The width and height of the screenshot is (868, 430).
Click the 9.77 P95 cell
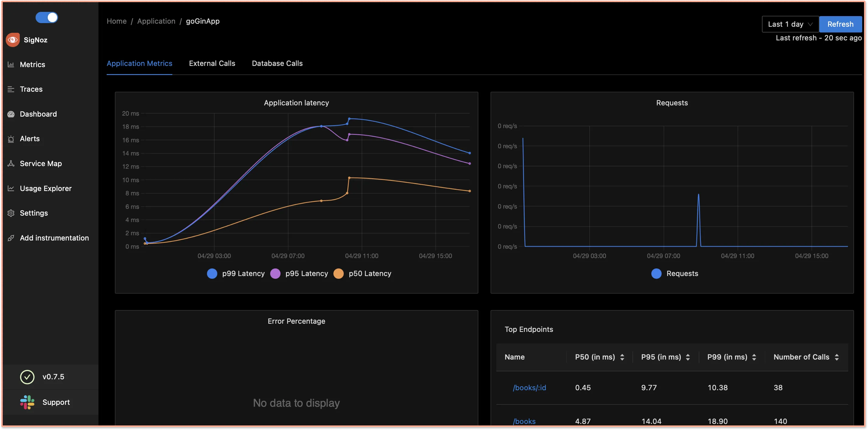click(x=649, y=387)
